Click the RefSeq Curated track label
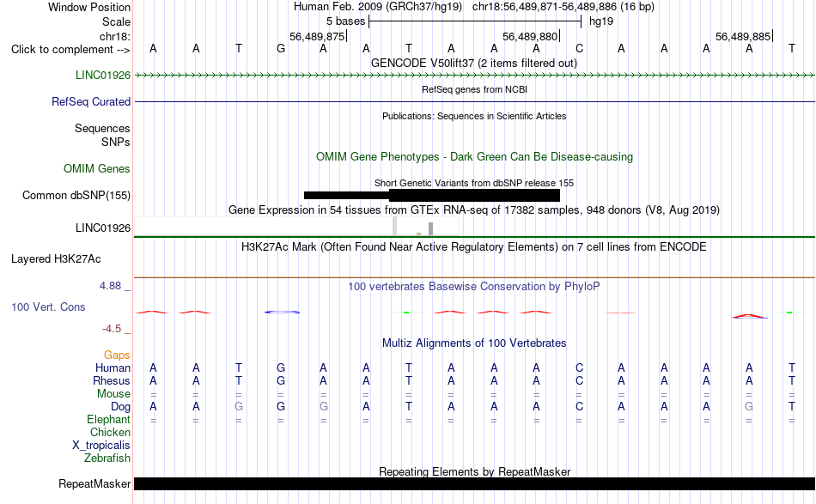This screenshot has height=504, width=816. [x=91, y=101]
